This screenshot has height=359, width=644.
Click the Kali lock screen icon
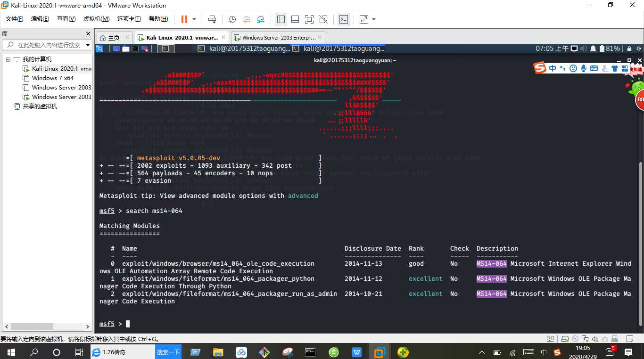click(x=629, y=49)
